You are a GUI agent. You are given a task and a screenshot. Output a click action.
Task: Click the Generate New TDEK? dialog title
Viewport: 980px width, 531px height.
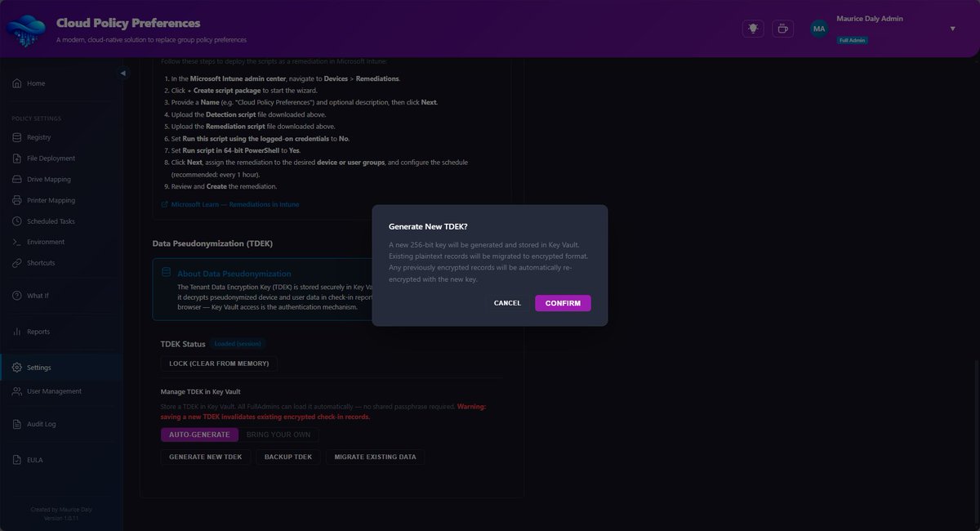(428, 225)
